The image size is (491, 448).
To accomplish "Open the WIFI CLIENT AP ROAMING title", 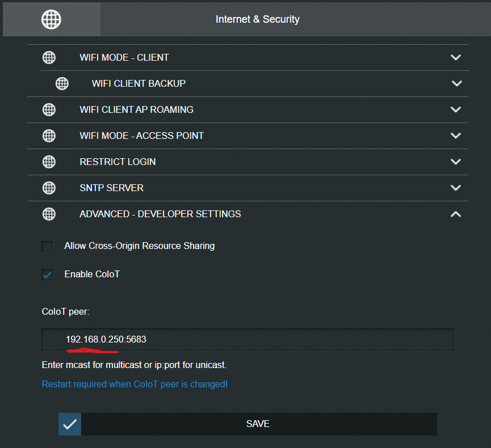I will pos(136,109).
